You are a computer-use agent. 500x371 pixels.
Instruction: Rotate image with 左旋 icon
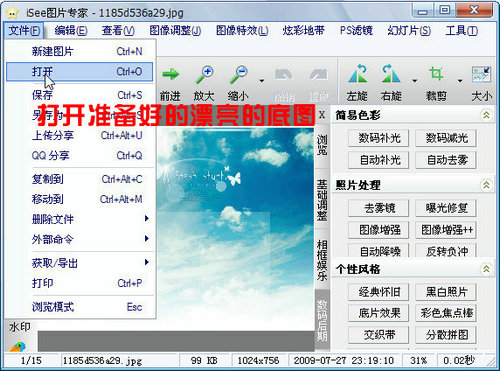point(357,74)
